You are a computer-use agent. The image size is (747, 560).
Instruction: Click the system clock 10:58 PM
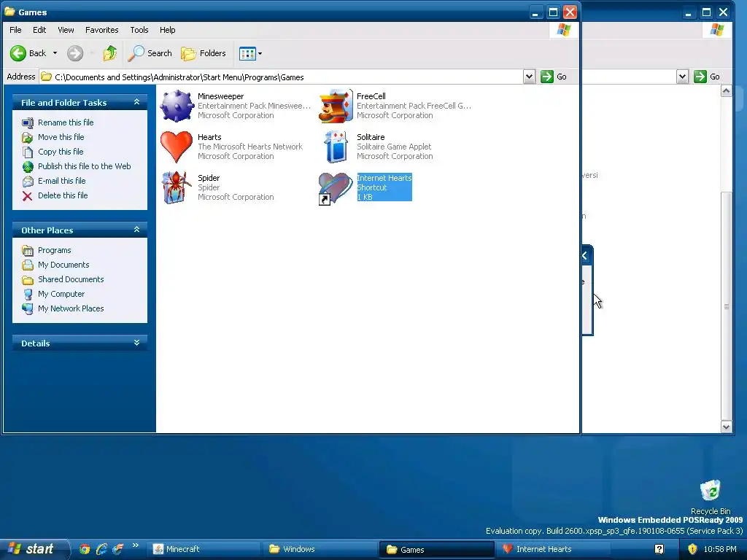[720, 549]
